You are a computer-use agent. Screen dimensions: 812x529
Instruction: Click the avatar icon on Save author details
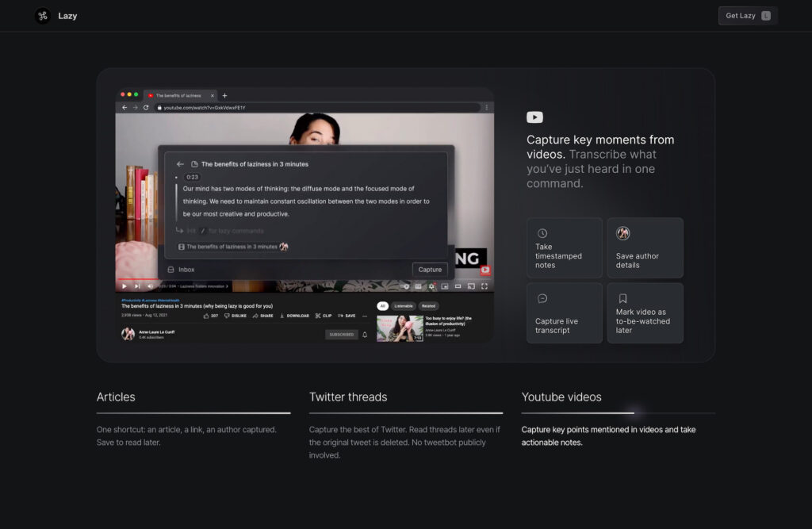[x=623, y=233]
